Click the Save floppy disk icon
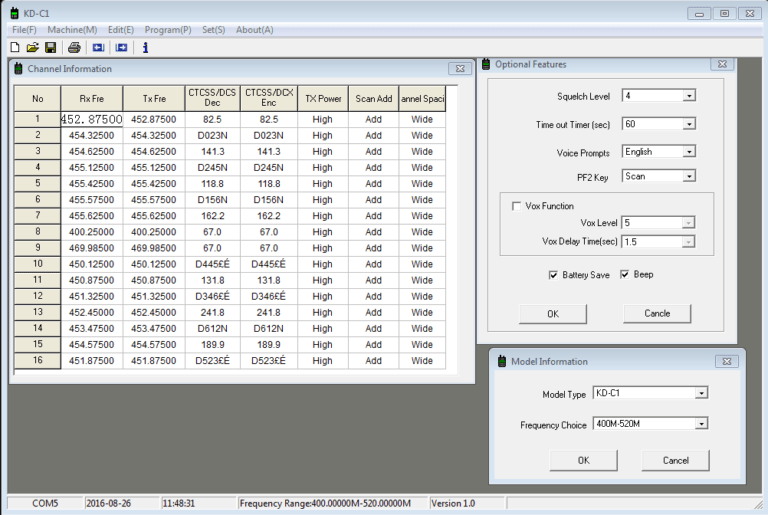The image size is (768, 515). click(x=50, y=47)
